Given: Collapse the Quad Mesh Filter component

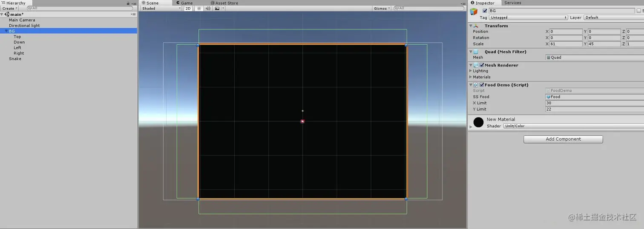Looking at the screenshot, I should click(471, 52).
